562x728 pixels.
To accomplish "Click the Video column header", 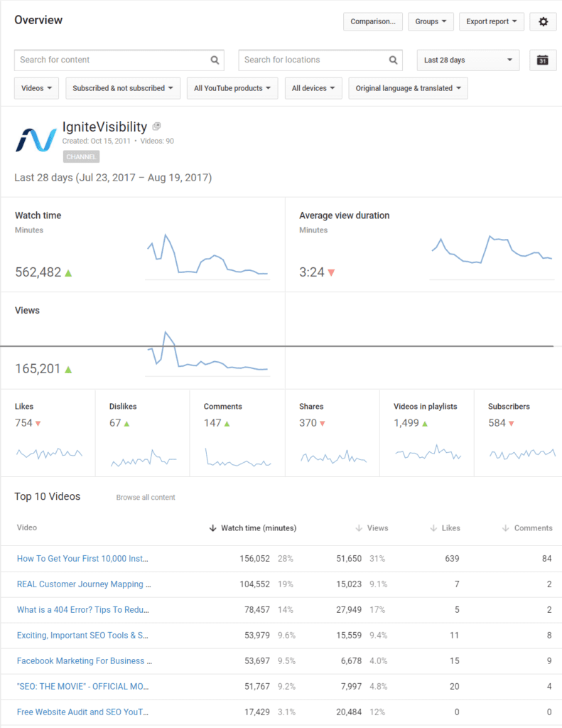I will tap(27, 528).
